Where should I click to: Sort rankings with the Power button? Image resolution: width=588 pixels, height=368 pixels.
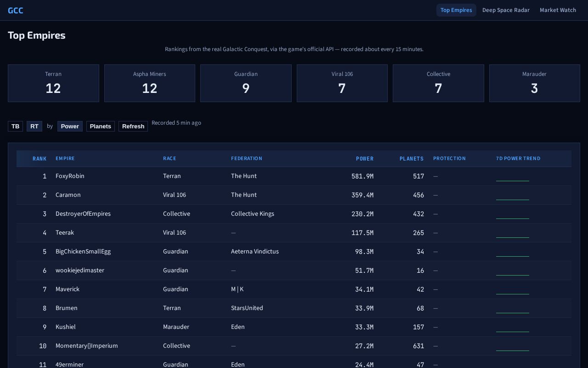70,126
